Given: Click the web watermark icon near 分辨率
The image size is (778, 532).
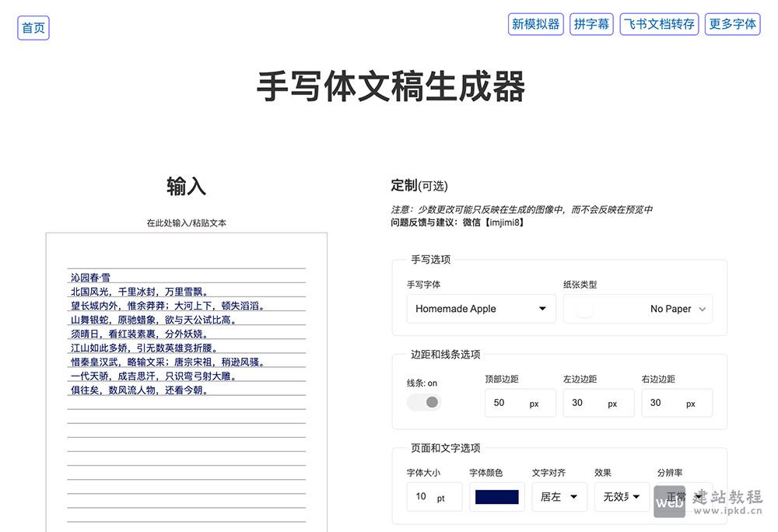Looking at the screenshot, I should (x=669, y=503).
